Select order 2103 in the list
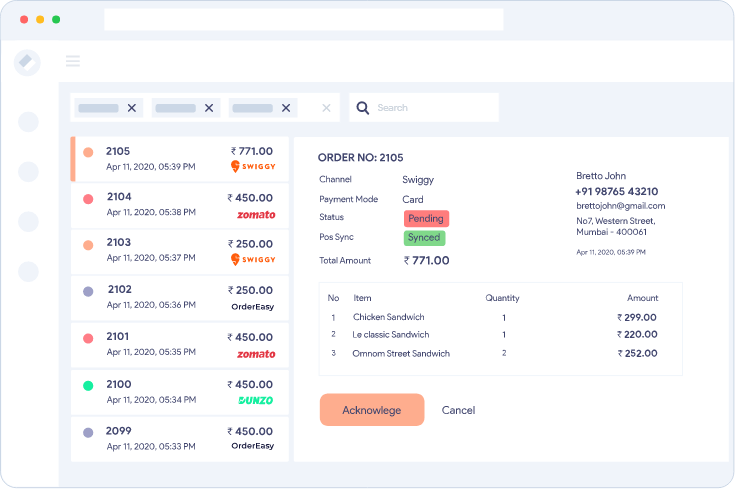The width and height of the screenshot is (735, 489). [180, 250]
